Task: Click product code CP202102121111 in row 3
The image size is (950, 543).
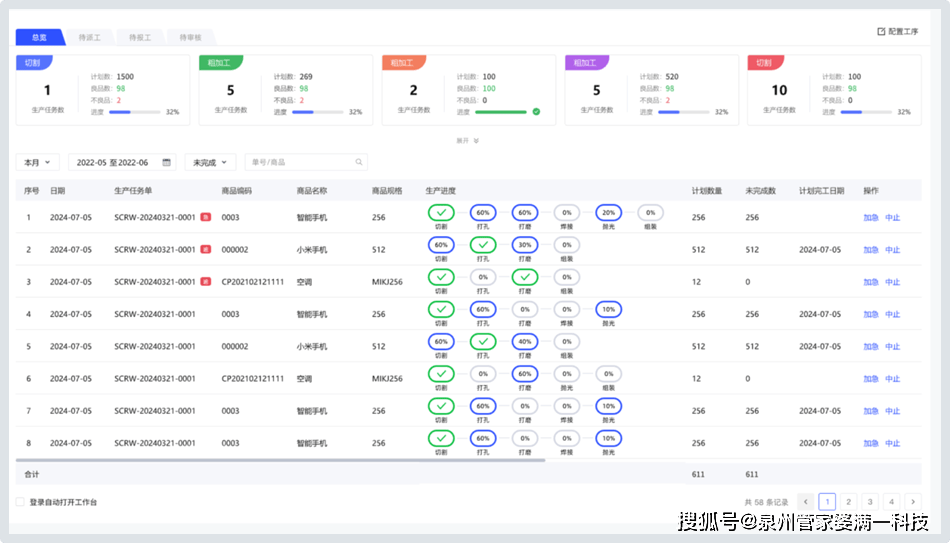Action: tap(253, 282)
